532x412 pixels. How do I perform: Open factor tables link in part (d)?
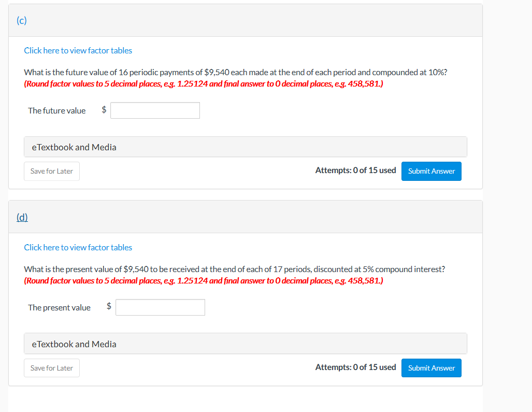pyautogui.click(x=78, y=247)
